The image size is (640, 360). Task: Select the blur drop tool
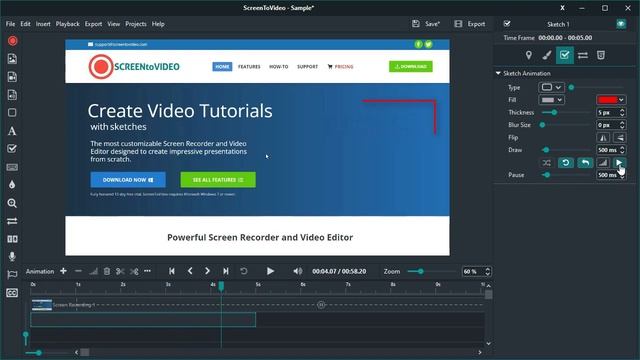click(x=12, y=184)
